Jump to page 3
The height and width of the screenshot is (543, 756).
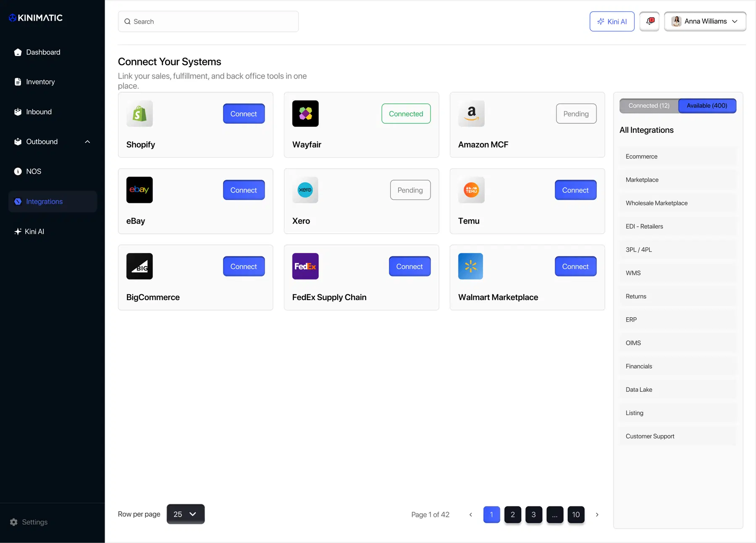coord(534,514)
